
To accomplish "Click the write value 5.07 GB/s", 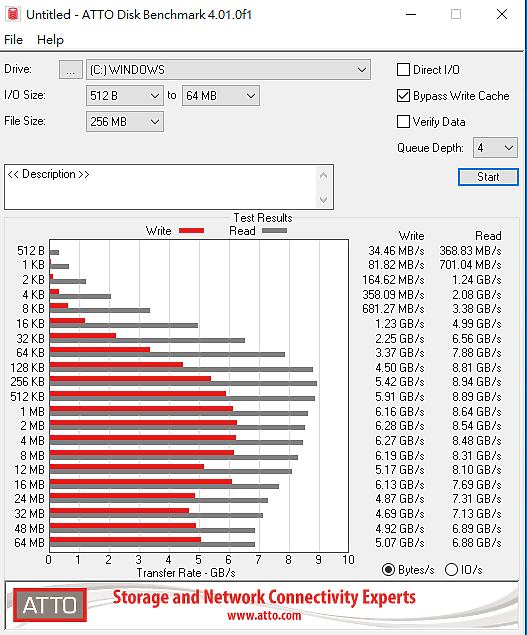I will point(399,543).
